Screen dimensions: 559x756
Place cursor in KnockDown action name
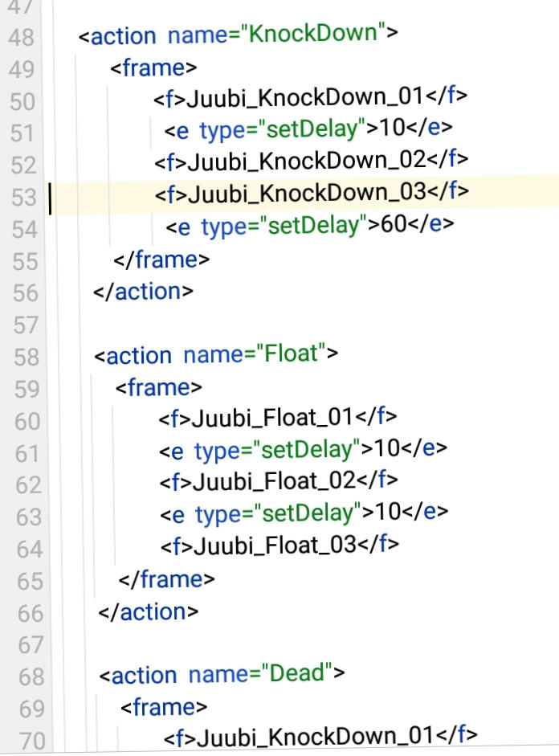pos(312,33)
